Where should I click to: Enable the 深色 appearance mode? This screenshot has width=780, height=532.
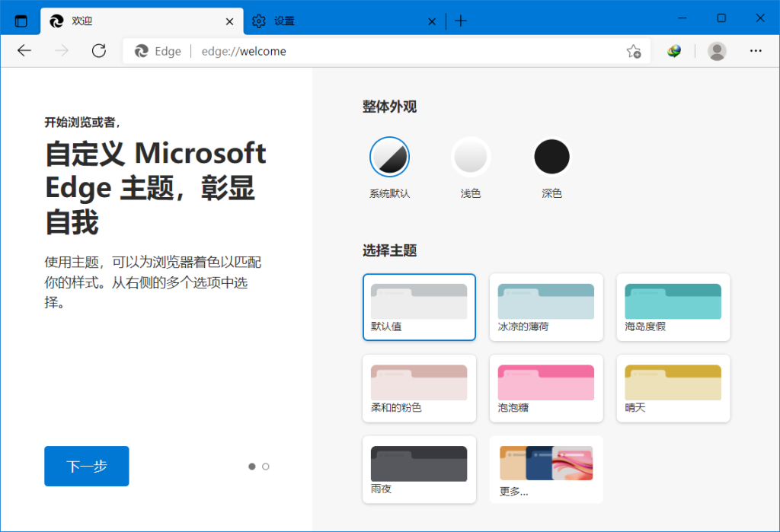point(551,155)
